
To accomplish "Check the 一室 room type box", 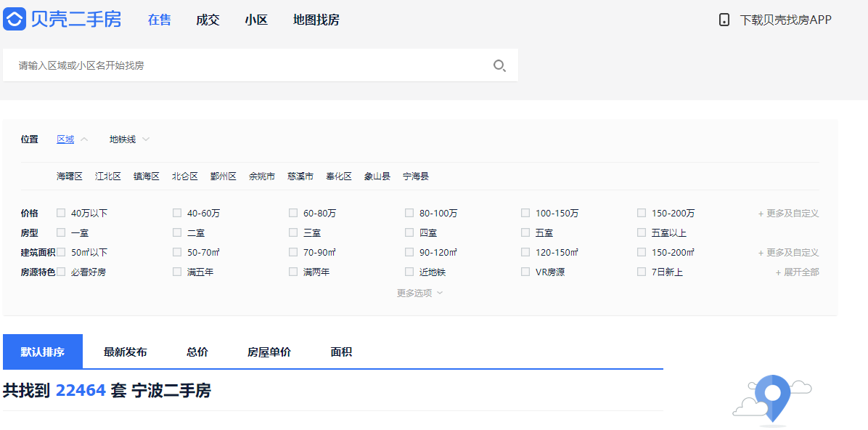I will point(61,232).
